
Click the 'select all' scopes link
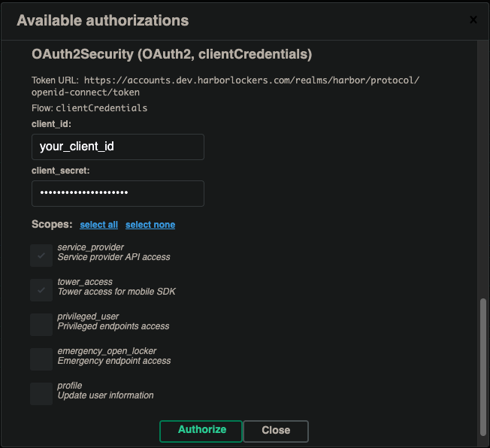(x=99, y=225)
